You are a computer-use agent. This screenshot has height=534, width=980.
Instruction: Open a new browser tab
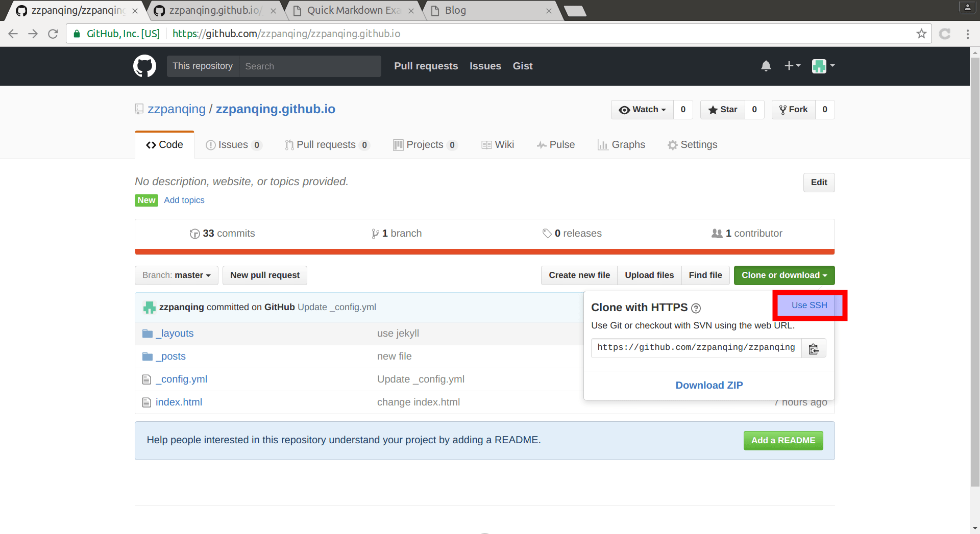tap(575, 11)
